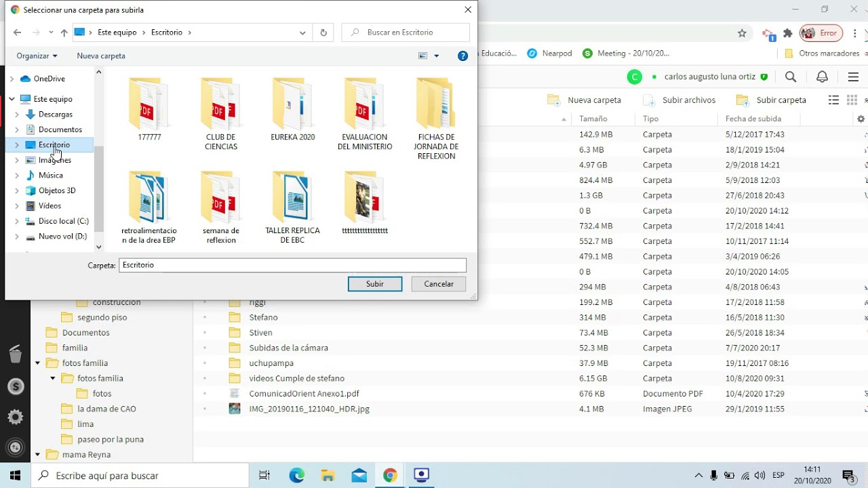
Task: Open the Organizar dropdown menu
Action: 37,56
